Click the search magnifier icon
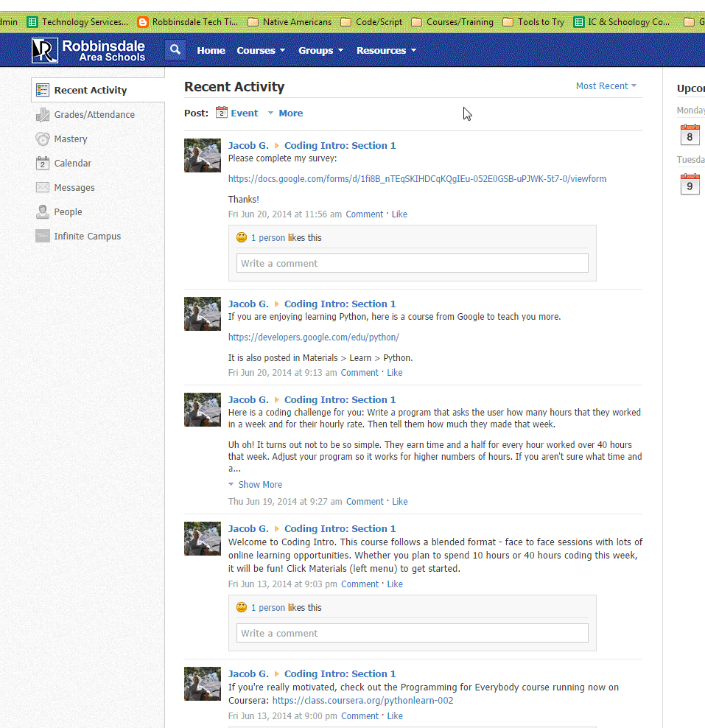The height and width of the screenshot is (728, 705). click(x=175, y=49)
